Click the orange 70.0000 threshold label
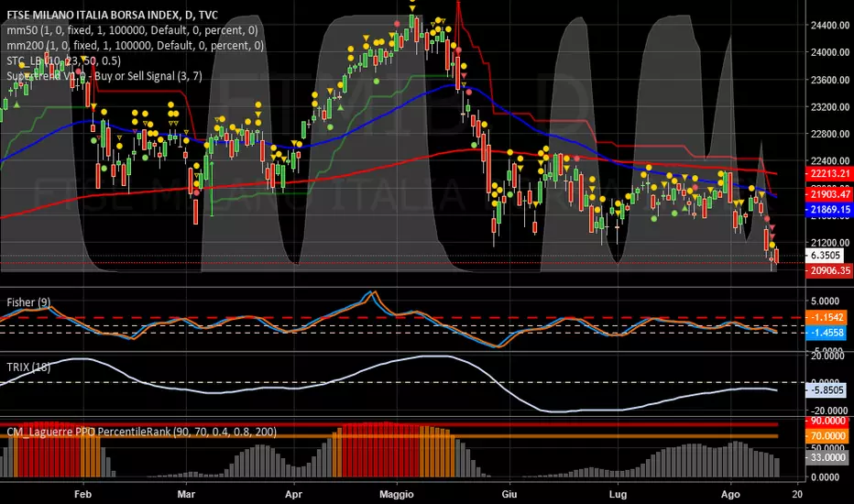The height and width of the screenshot is (504, 854). click(x=827, y=435)
